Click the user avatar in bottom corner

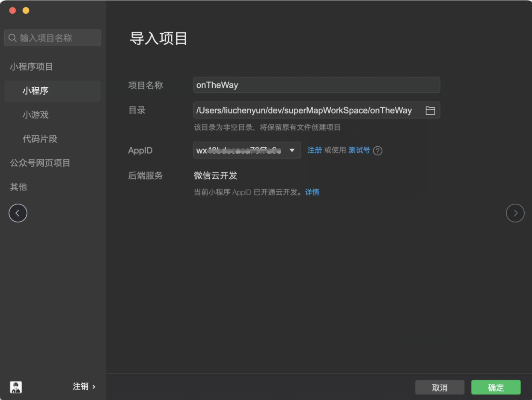(x=16, y=387)
